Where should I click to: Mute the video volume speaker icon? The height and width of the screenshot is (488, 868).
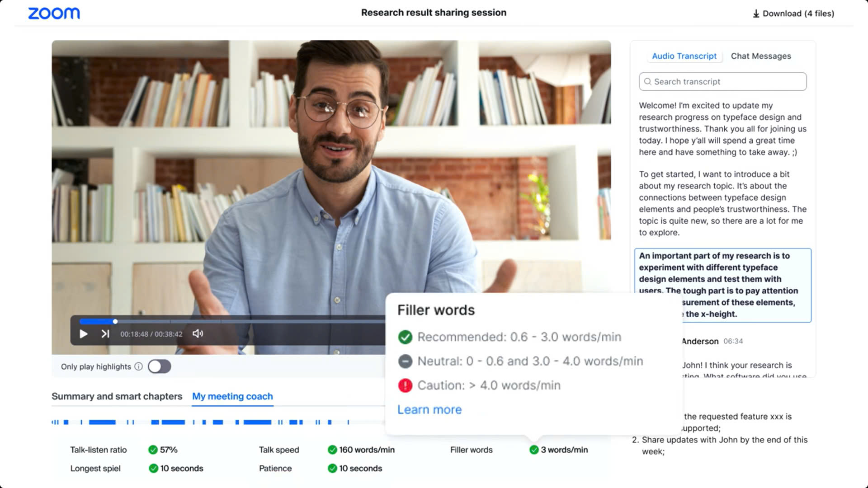click(x=198, y=333)
